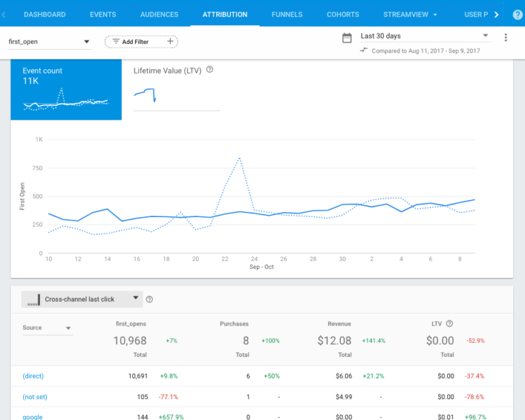Click the plus icon in Add Filter
Viewport: 525px width, 420px height.
click(x=170, y=41)
